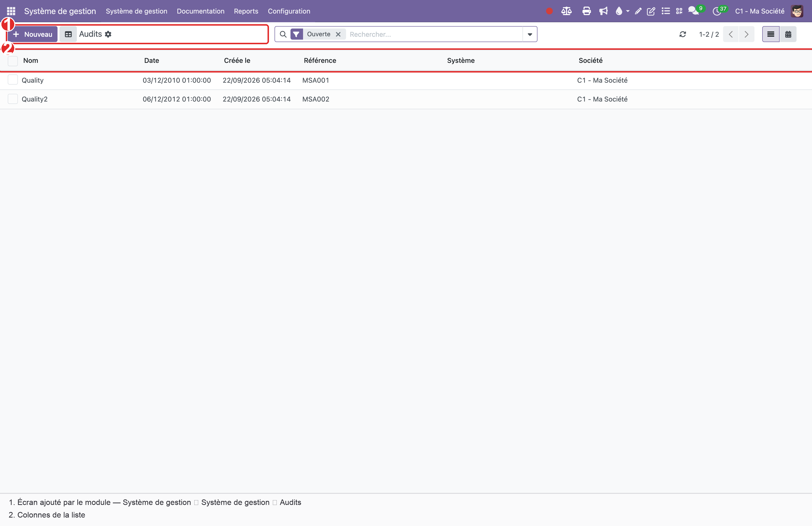Open the apps grid home menu
The width and height of the screenshot is (812, 526).
pos(11,11)
